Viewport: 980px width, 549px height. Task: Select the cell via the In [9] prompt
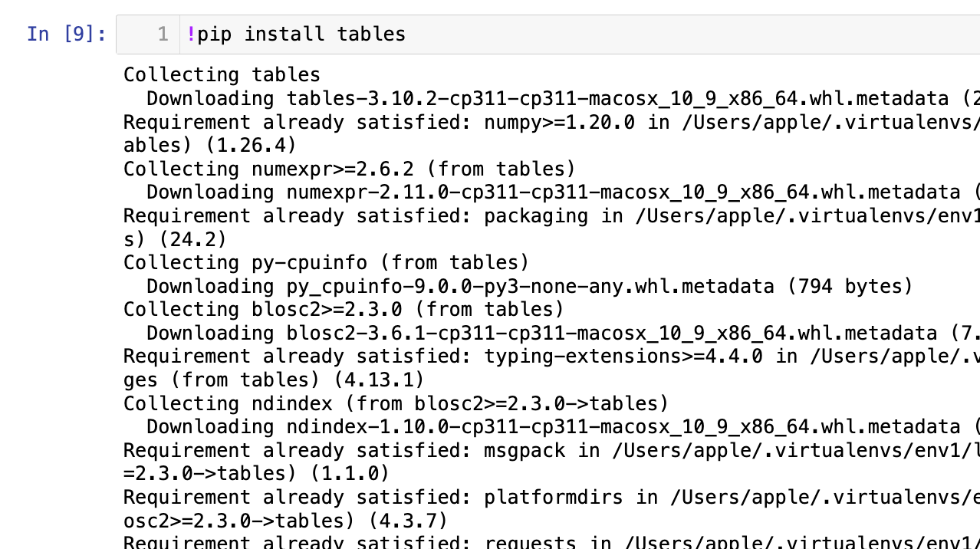(67, 35)
